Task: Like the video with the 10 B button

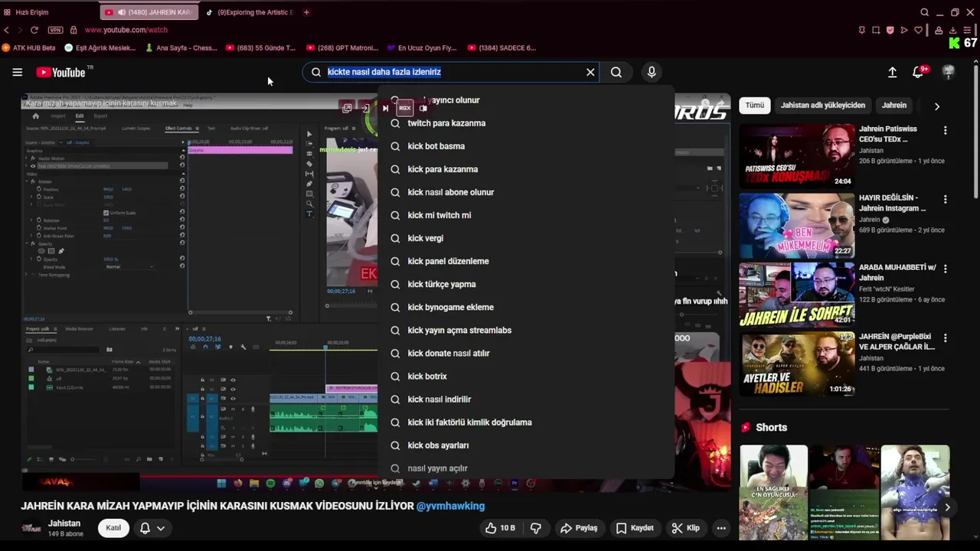Action: (x=500, y=528)
